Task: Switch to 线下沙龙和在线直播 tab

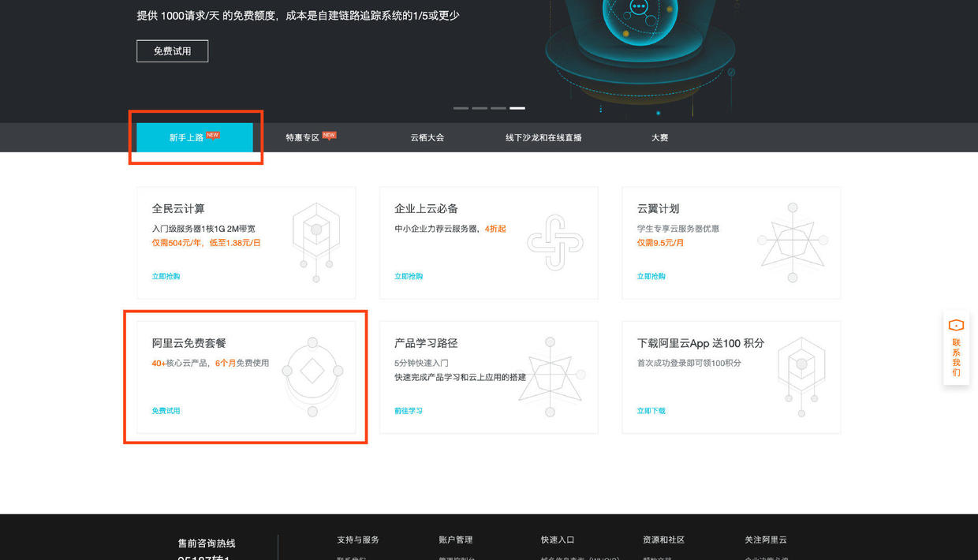Action: [x=543, y=137]
